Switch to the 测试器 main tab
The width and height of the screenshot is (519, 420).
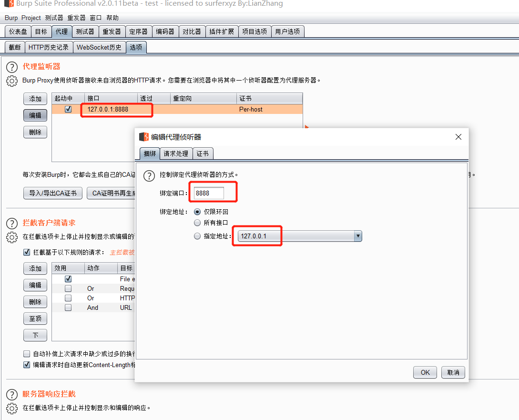pos(85,31)
